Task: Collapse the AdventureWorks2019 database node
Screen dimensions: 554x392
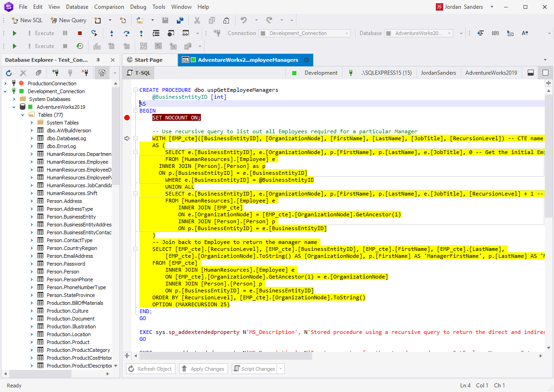Action: click(x=15, y=107)
